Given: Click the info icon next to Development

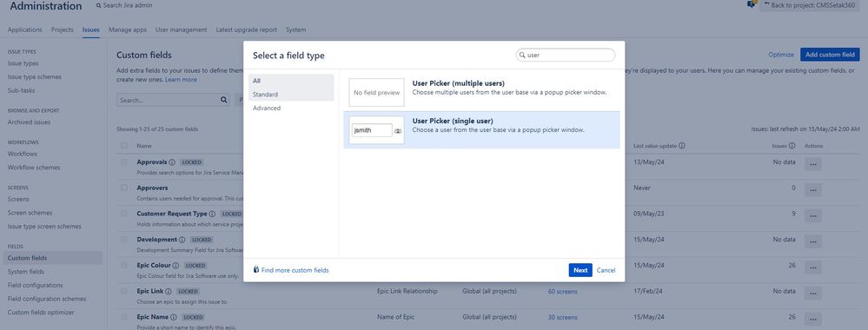Looking at the screenshot, I should (182, 240).
